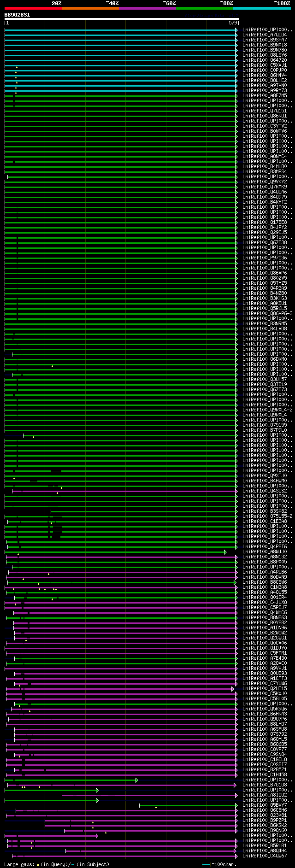Click UniRef100_Q3UM57 entry
Image resolution: width=295 pixels, height=868 pixels.
265,380
